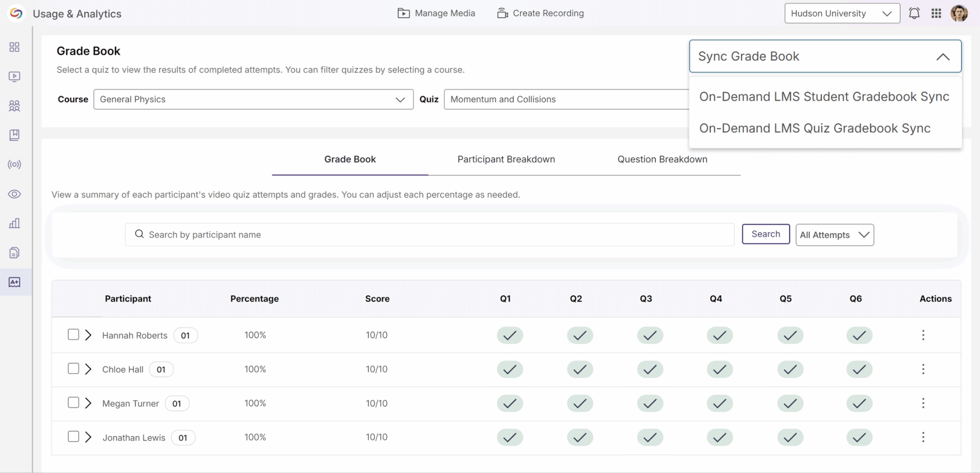
Task: Check the Hannah Roberts row checkbox
Action: click(x=73, y=335)
